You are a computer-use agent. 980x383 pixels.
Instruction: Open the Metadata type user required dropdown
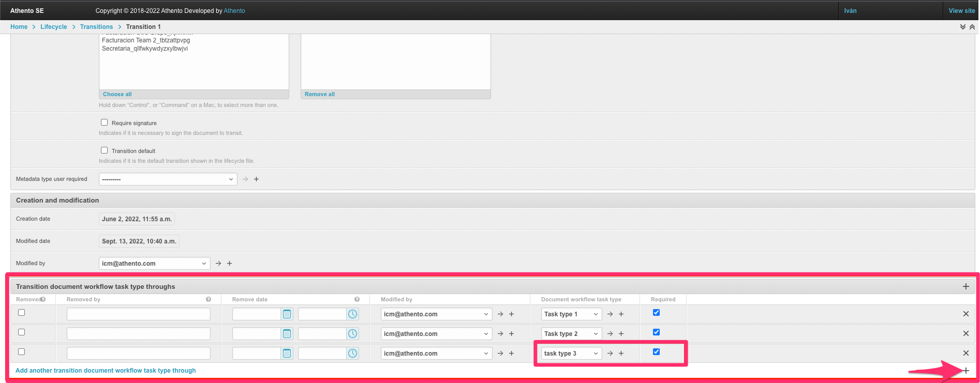(168, 179)
